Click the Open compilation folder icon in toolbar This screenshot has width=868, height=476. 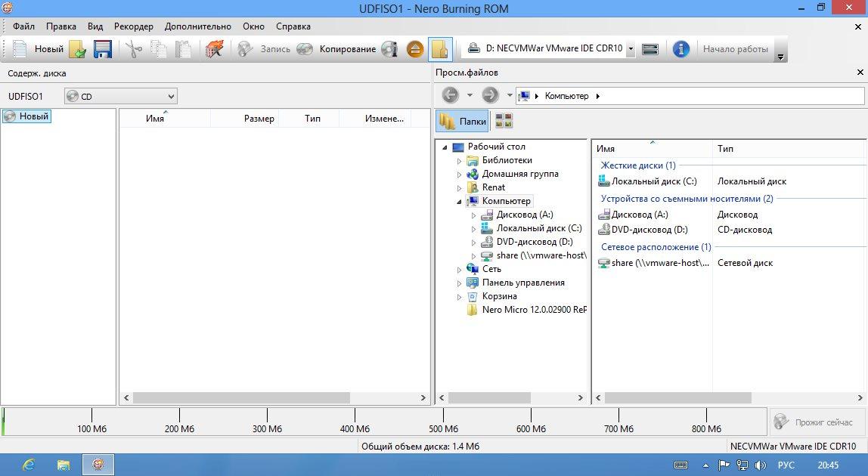[77, 48]
